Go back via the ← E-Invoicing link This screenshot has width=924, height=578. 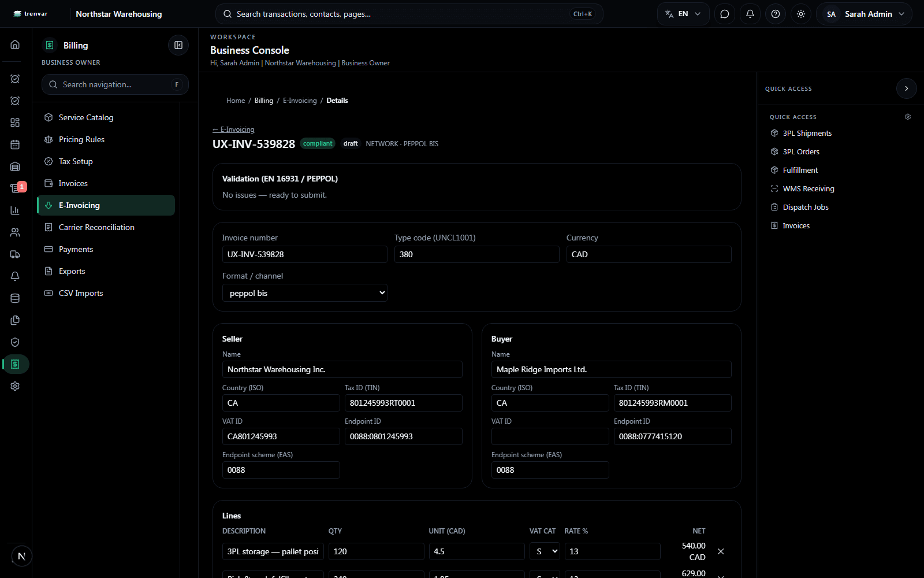point(233,129)
